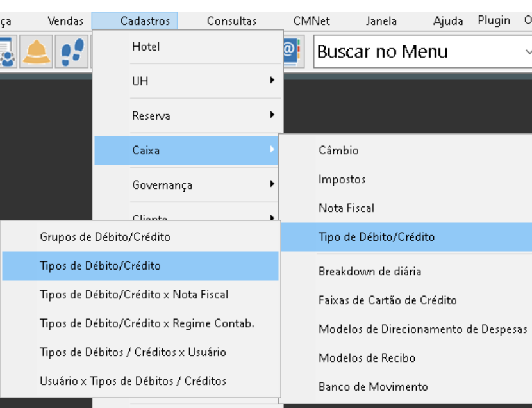The height and width of the screenshot is (408, 532).
Task: Select Tipos de Débito/Crédito x Regime Contab.
Action: pos(140,323)
